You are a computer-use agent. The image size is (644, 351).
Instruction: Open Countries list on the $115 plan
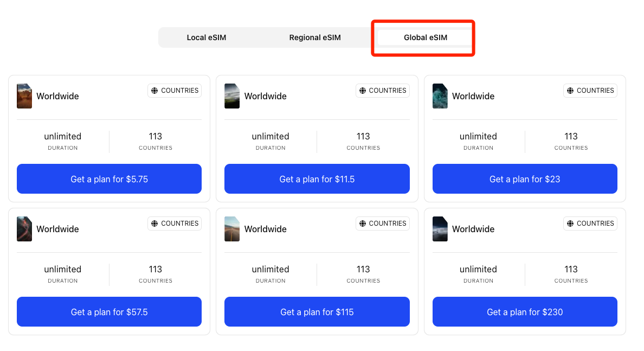pos(382,224)
